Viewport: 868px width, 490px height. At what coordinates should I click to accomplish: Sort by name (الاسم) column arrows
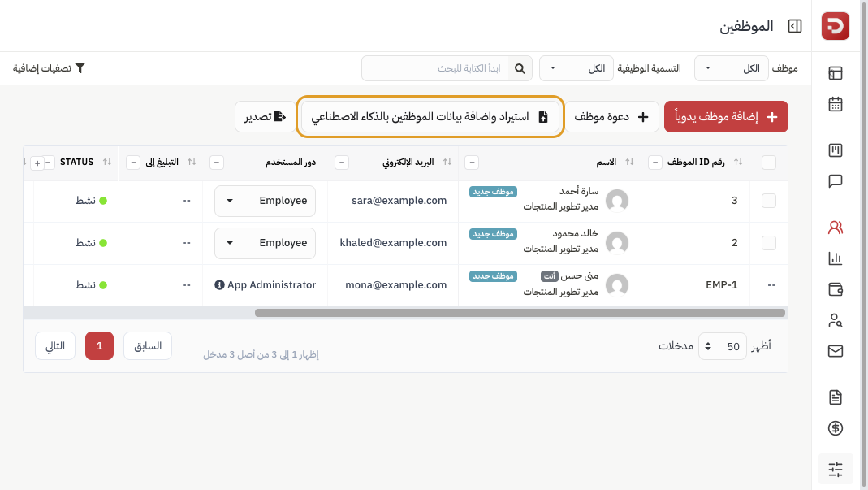point(629,162)
